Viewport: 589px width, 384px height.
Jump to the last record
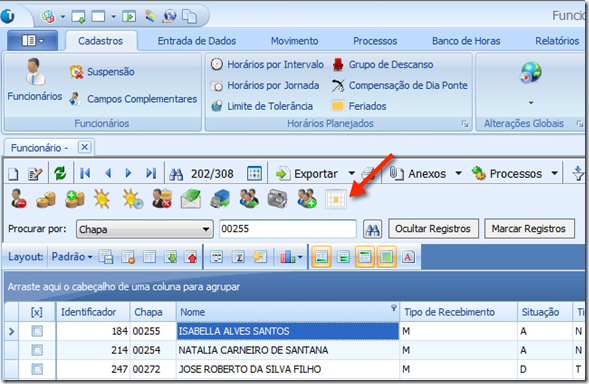[151, 173]
